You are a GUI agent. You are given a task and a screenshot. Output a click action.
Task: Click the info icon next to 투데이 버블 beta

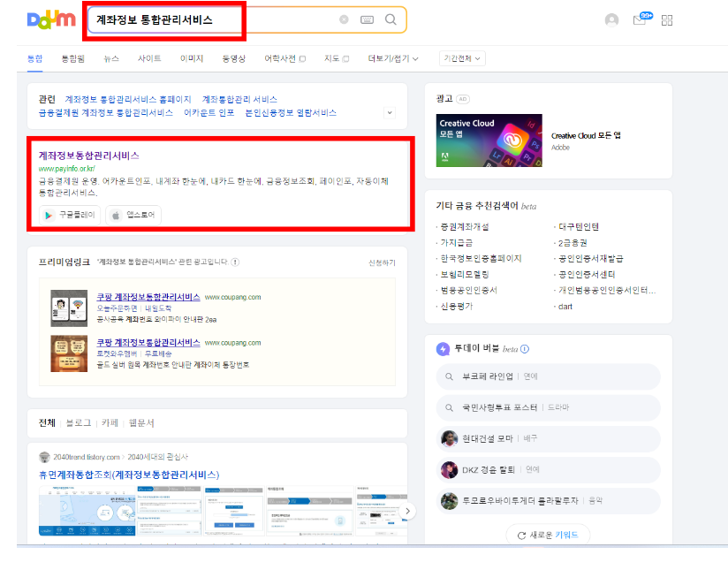pyautogui.click(x=525, y=349)
